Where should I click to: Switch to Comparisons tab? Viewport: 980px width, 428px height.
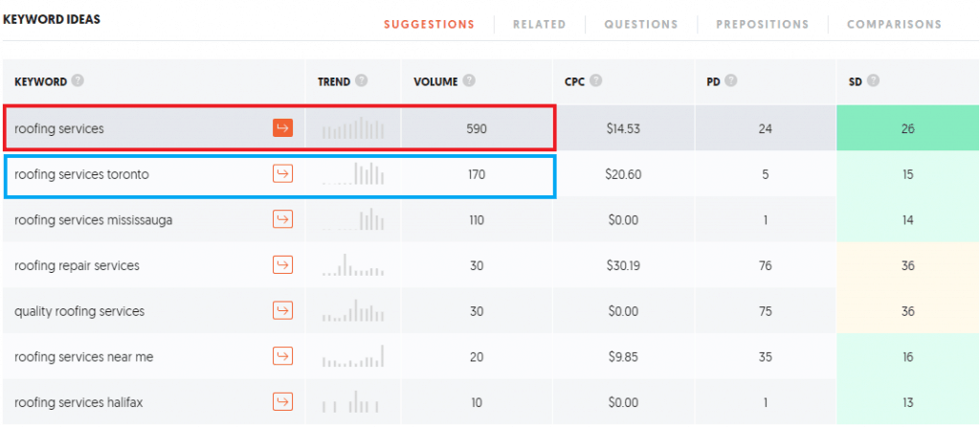coord(895,24)
